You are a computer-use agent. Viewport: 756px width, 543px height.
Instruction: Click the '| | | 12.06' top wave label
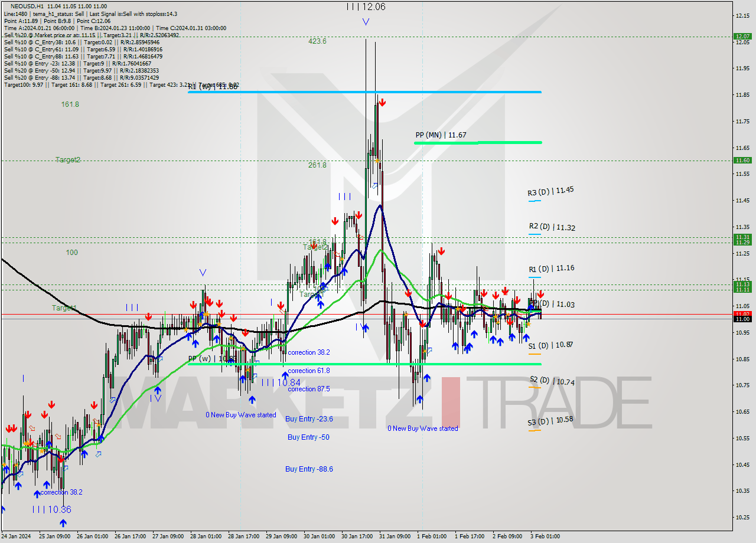[x=366, y=6]
